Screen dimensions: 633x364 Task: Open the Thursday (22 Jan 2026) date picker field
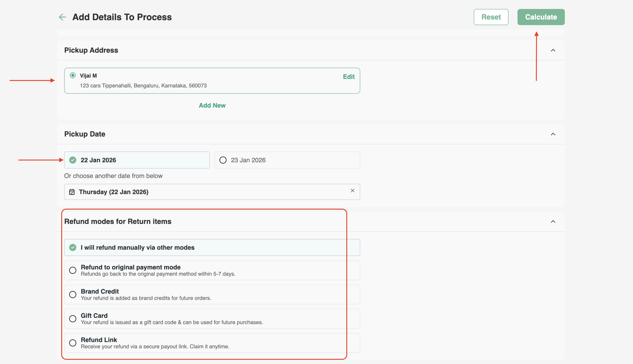[x=200, y=192]
